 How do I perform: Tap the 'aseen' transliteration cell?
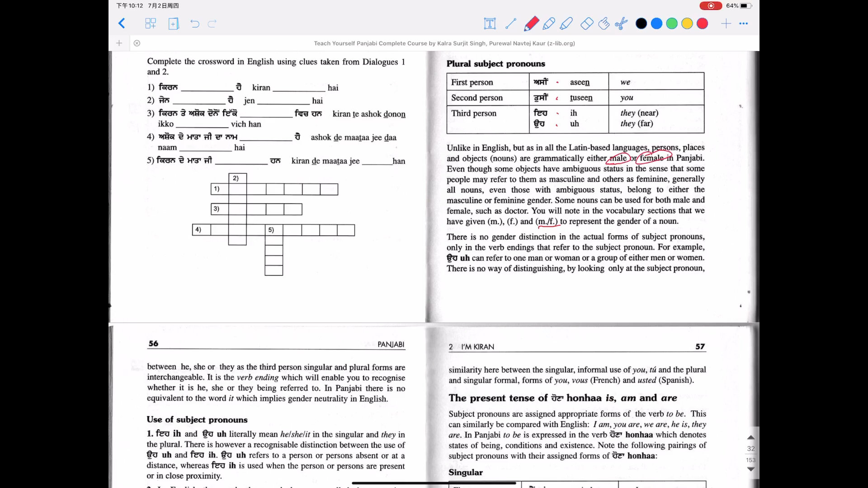580,82
